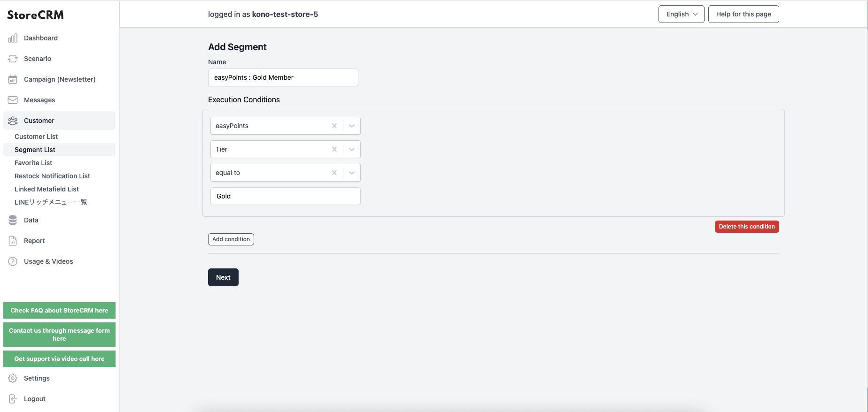Click the Add condition button
Screen dimensions: 868x412
(231, 239)
